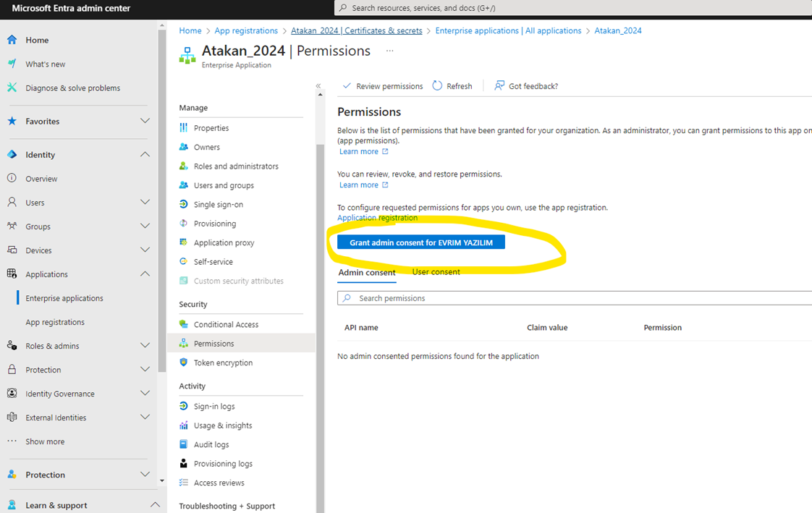Screen dimensions: 812x513
Task: Click the Search permissions field
Action: click(x=575, y=298)
